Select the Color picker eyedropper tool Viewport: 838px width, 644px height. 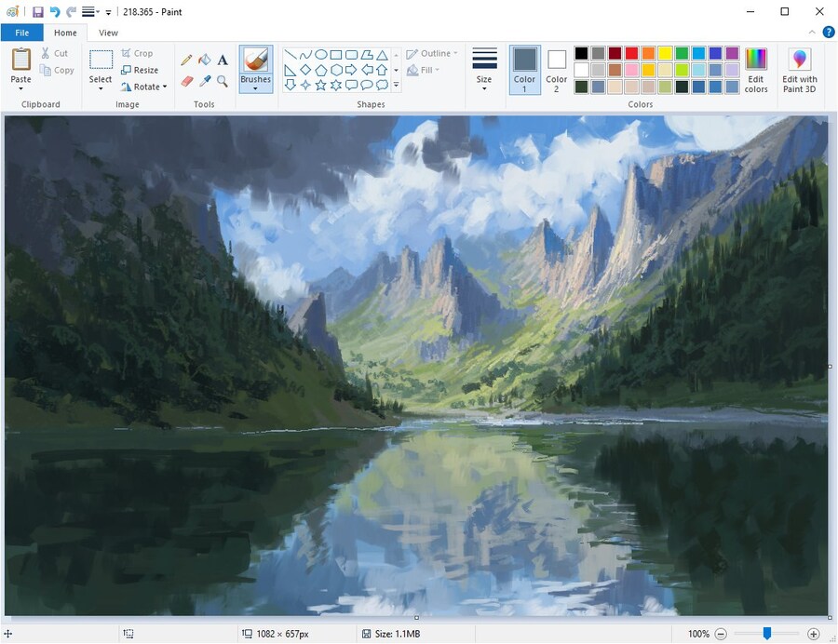tap(204, 81)
